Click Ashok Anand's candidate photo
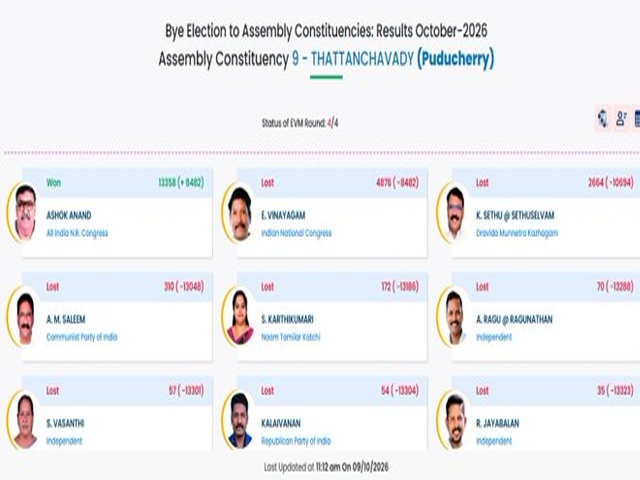The width and height of the screenshot is (640, 480). [25, 212]
